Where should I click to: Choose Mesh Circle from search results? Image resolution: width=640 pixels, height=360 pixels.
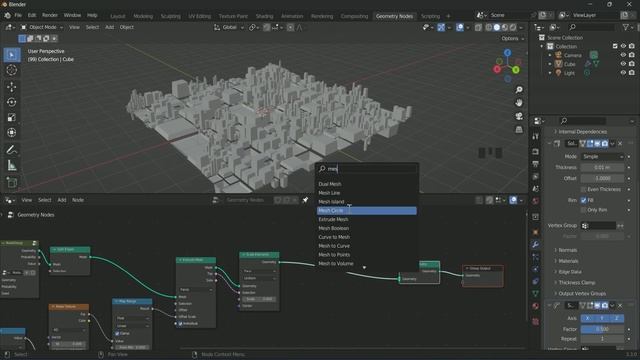367,211
